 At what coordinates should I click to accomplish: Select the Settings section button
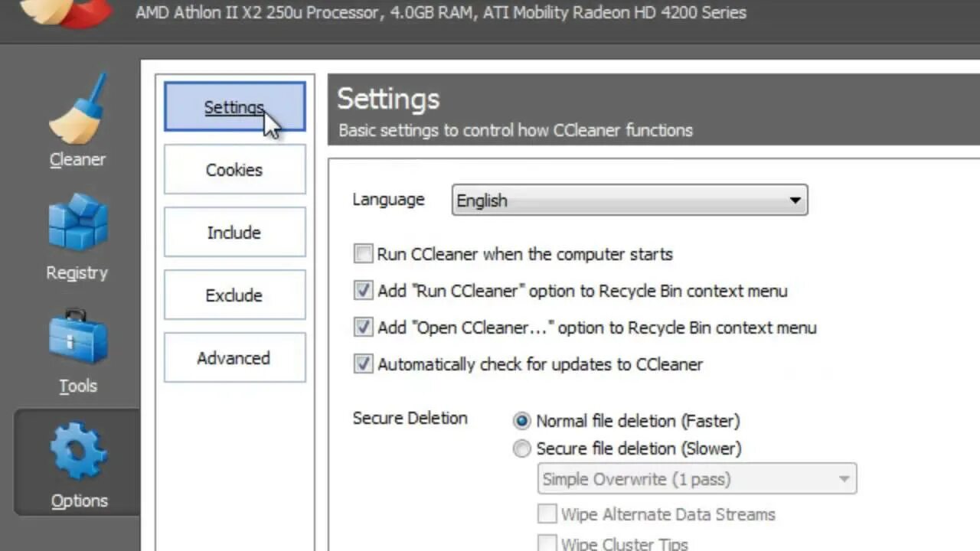tap(234, 106)
